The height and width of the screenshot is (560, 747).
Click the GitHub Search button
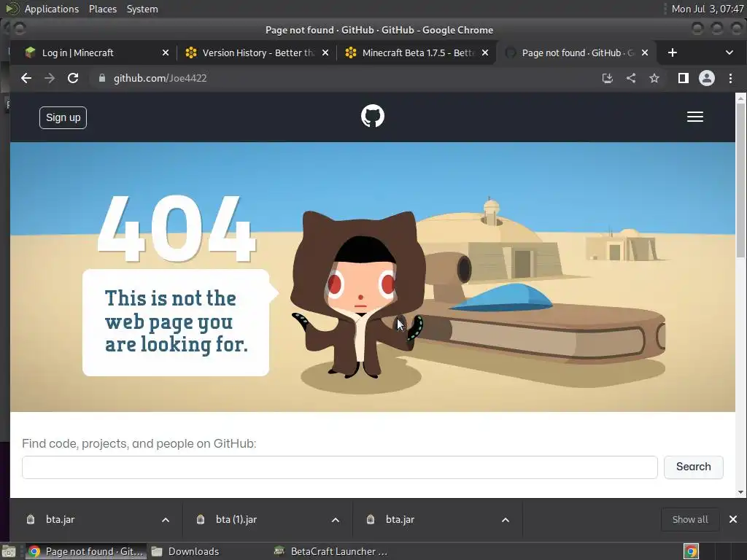pos(694,467)
